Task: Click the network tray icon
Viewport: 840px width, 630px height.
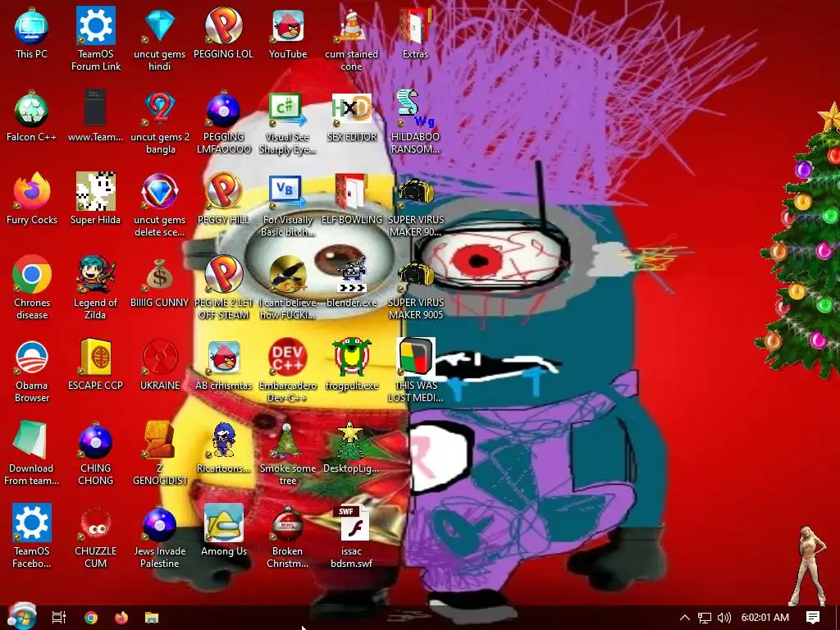Action: 705,618
